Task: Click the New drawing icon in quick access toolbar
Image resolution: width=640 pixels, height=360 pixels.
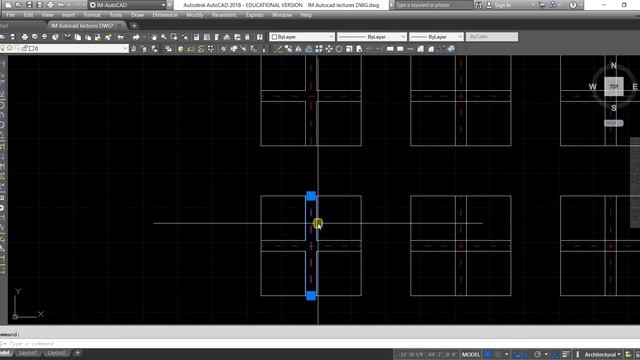Action: [8, 5]
